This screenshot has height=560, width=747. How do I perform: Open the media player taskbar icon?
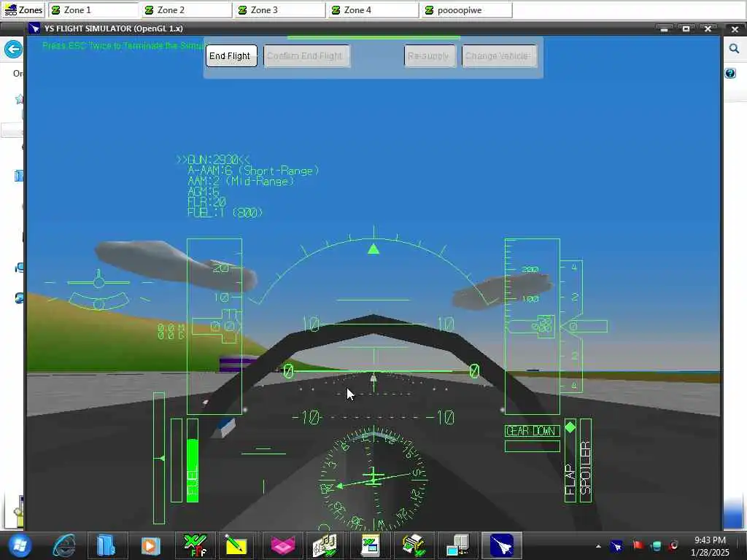click(x=150, y=545)
